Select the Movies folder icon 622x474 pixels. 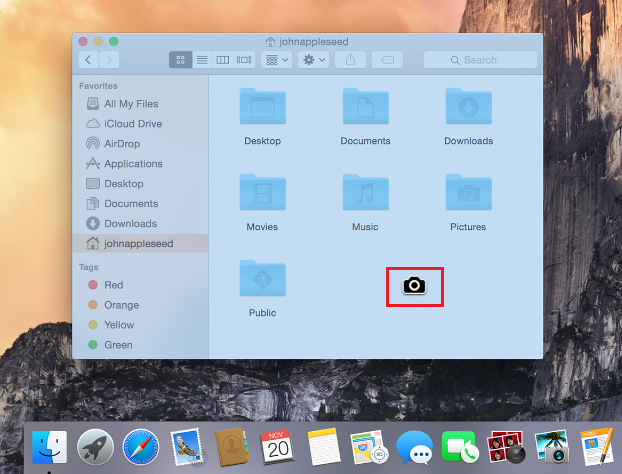(x=263, y=192)
